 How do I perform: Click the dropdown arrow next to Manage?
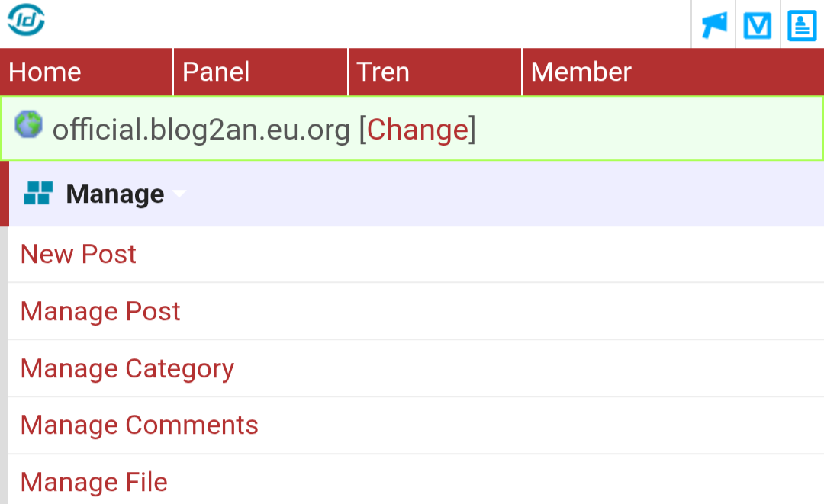(x=179, y=194)
